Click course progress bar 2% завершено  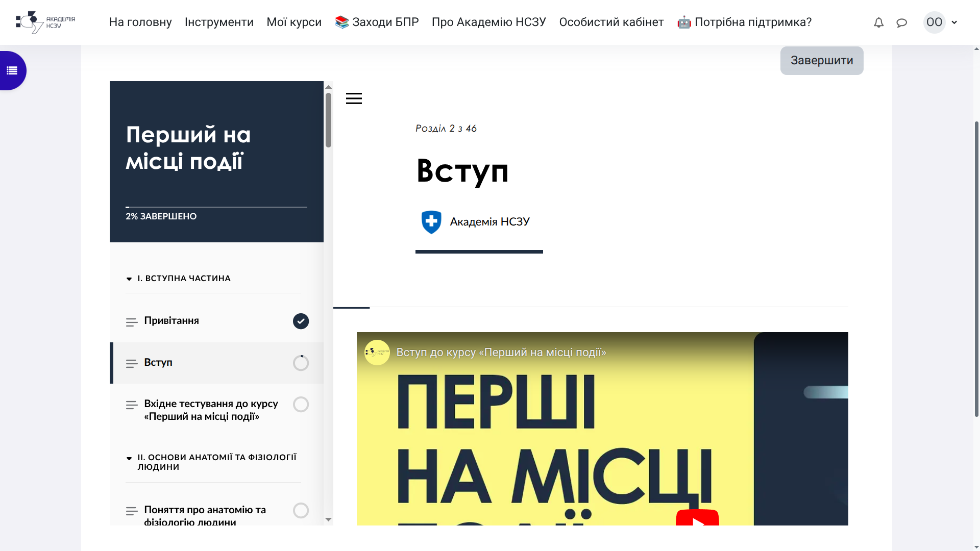click(216, 207)
